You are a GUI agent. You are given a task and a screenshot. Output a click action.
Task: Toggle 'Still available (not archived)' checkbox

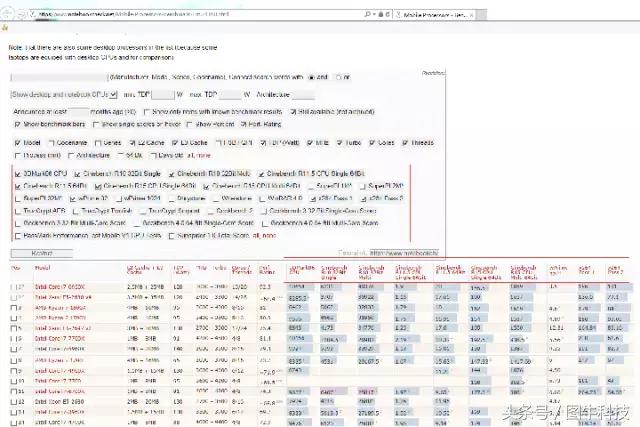(x=293, y=112)
